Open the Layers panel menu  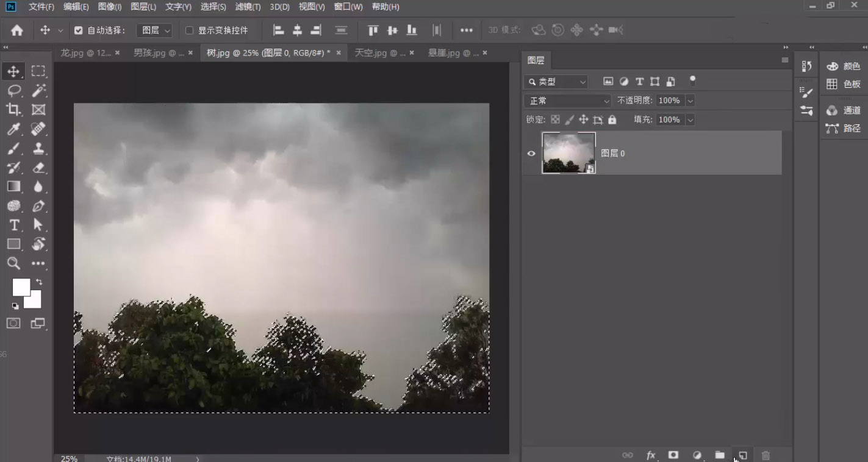tap(785, 60)
